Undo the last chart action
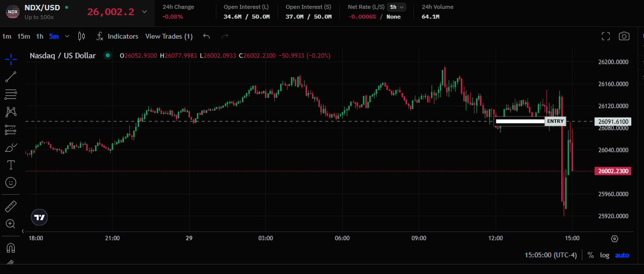 207,36
